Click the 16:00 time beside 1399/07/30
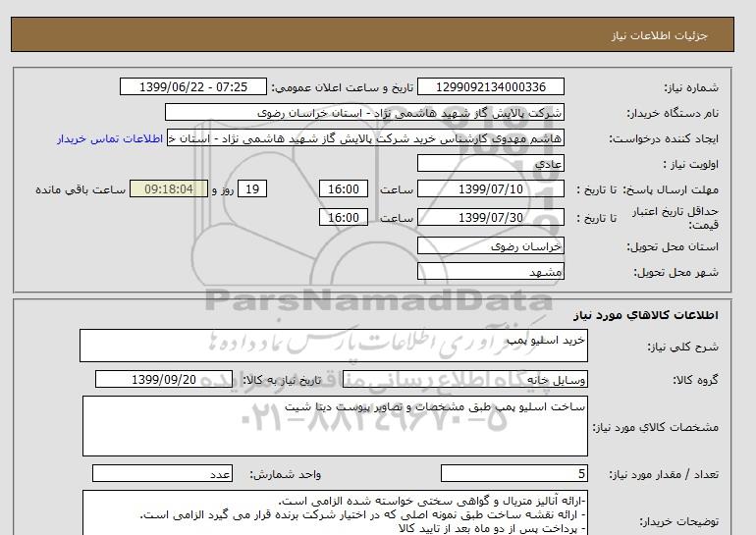756x535 pixels. pyautogui.click(x=344, y=217)
